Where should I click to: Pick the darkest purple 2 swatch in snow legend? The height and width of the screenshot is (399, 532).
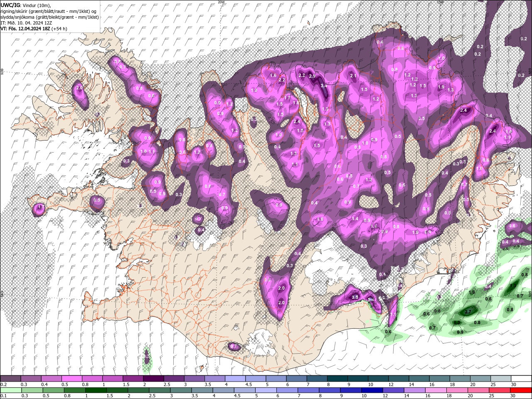coord(153,379)
